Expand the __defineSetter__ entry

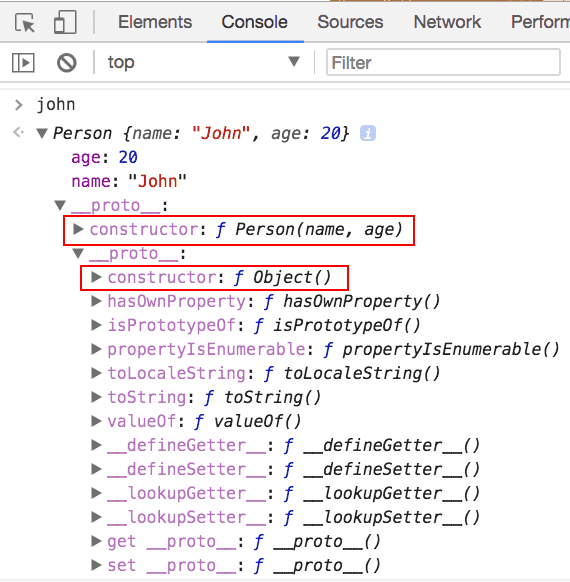pyautogui.click(x=96, y=469)
